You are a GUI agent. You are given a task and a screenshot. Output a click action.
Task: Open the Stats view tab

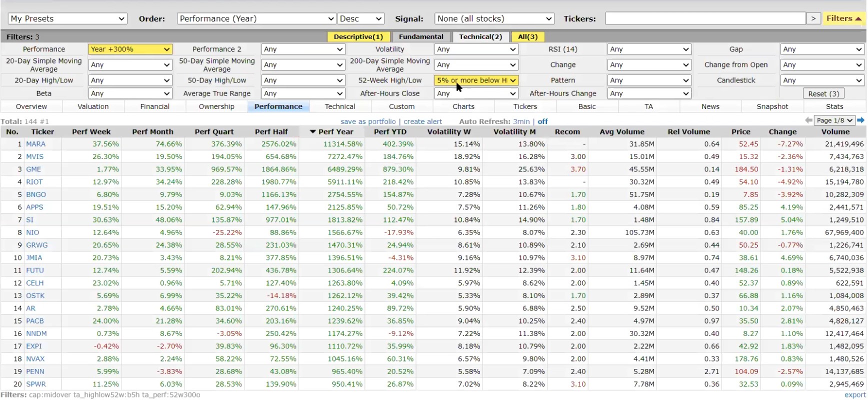point(834,106)
